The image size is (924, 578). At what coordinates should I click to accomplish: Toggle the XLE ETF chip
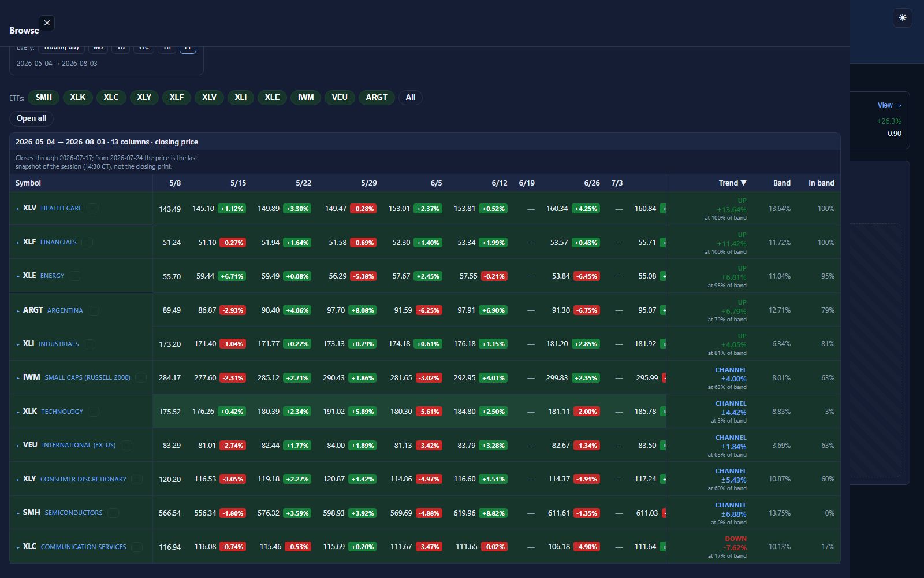click(272, 97)
